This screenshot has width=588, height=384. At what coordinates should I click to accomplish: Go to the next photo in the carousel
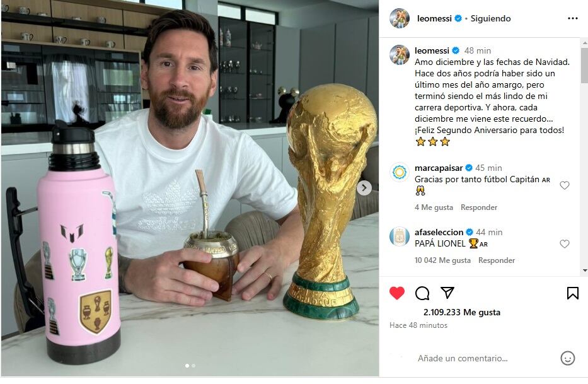pos(364,188)
